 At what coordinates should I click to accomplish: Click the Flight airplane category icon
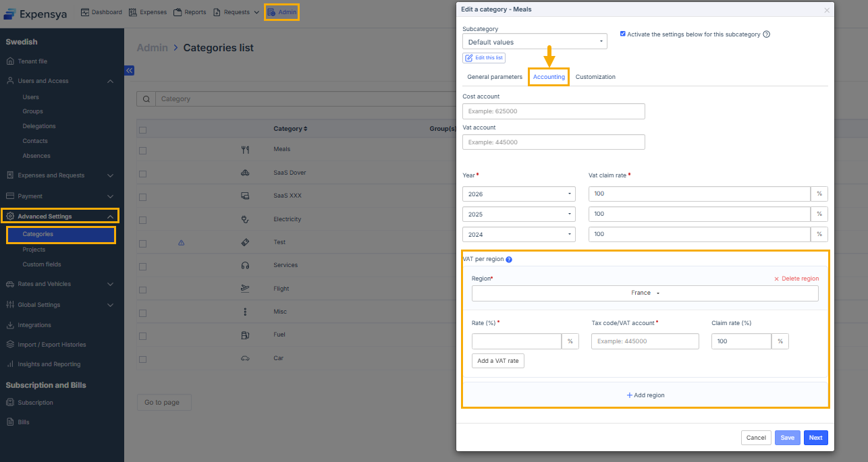point(244,289)
